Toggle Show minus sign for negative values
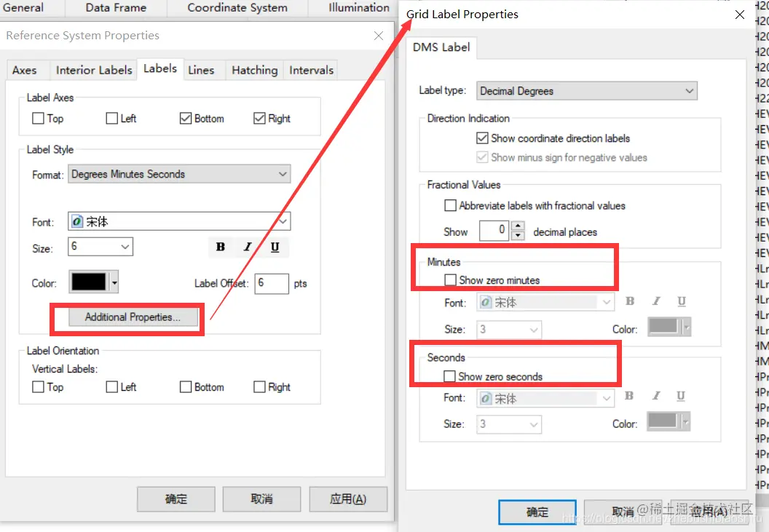 coord(482,157)
